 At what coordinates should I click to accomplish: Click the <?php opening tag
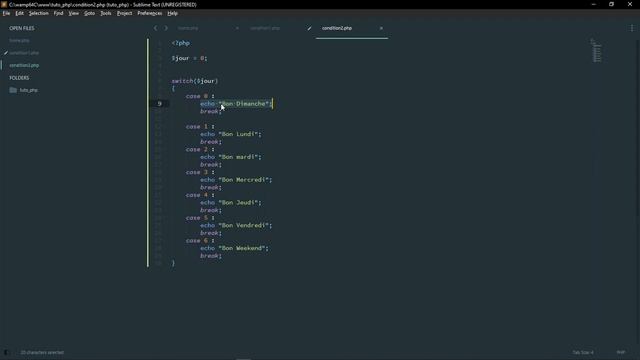pos(180,43)
